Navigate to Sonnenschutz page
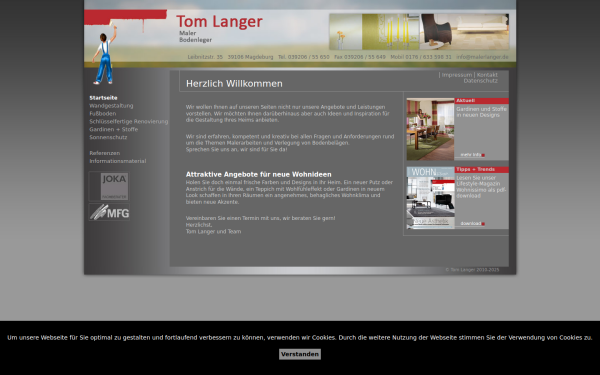The image size is (600, 375). (108, 137)
